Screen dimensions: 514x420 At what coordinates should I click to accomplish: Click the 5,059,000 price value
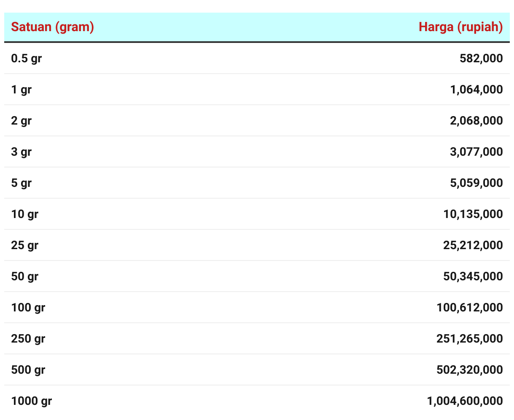tap(477, 183)
